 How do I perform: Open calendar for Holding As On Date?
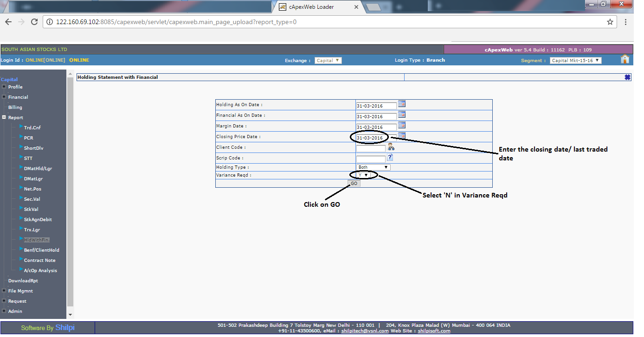[402, 104]
